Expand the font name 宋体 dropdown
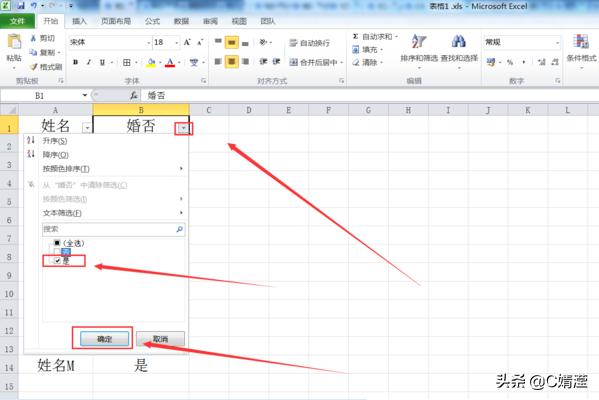 [x=149, y=43]
